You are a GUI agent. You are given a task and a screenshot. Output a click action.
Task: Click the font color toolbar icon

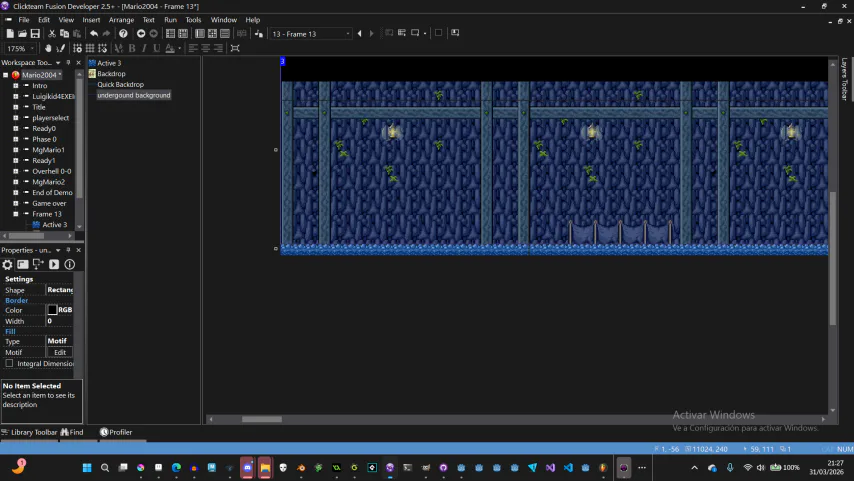(x=170, y=48)
